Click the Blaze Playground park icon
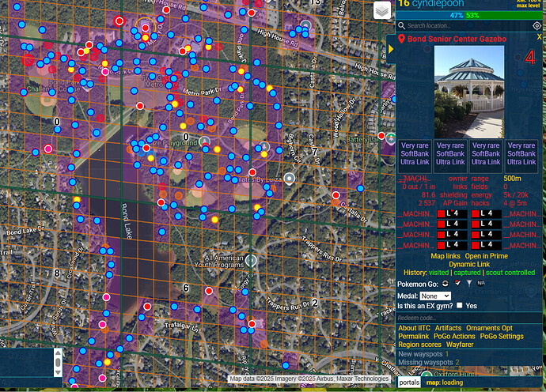 coord(205,141)
